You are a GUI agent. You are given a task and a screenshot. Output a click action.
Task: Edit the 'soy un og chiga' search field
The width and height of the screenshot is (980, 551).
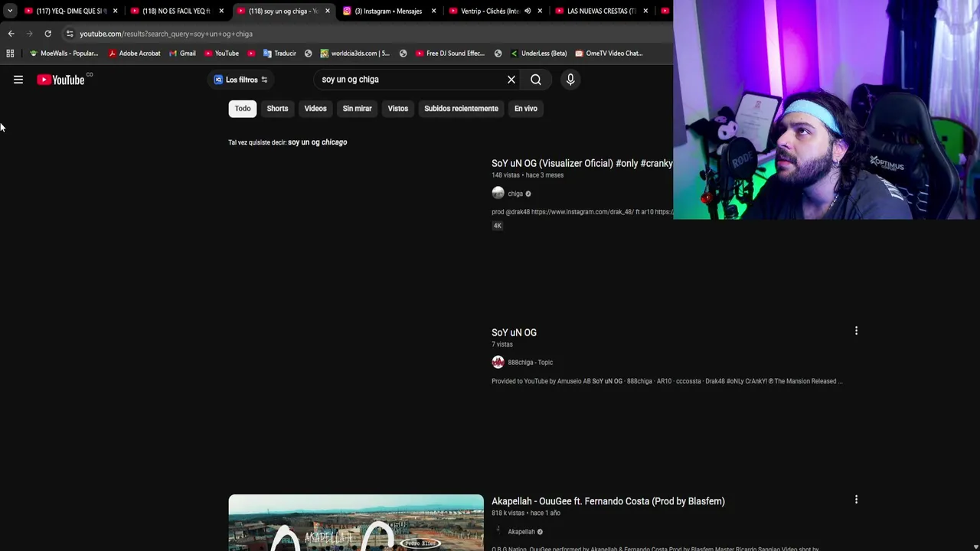click(x=410, y=80)
